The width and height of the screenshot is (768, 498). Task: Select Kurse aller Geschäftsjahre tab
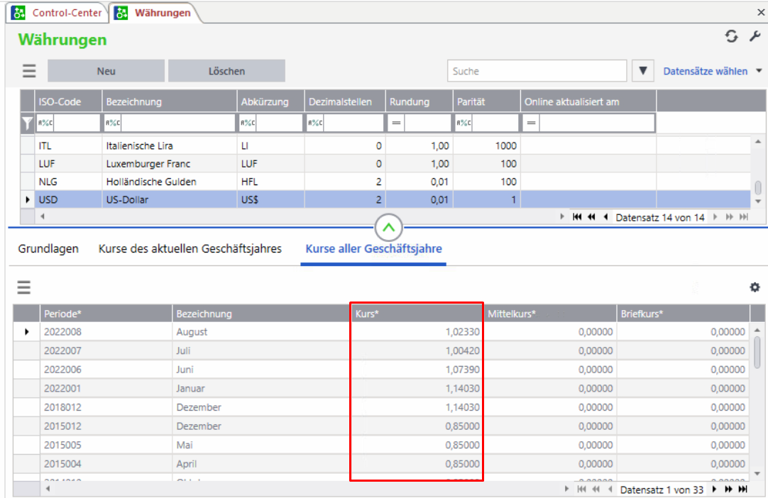click(x=374, y=249)
